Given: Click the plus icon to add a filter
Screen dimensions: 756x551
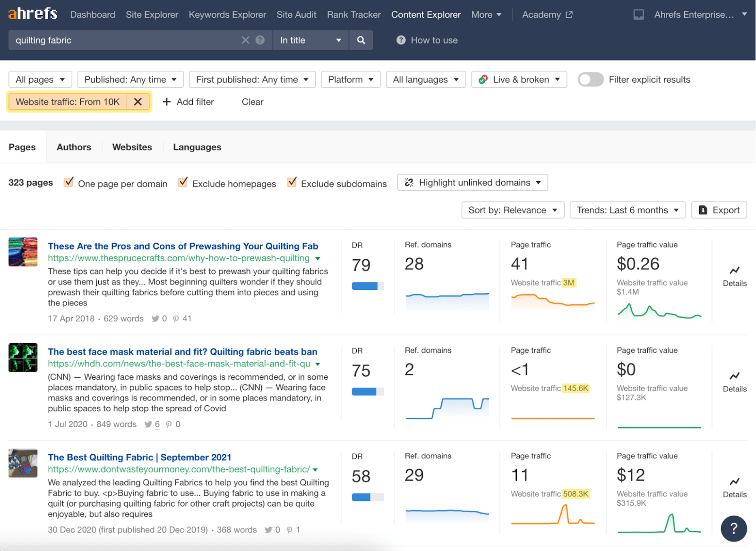Looking at the screenshot, I should pos(167,102).
